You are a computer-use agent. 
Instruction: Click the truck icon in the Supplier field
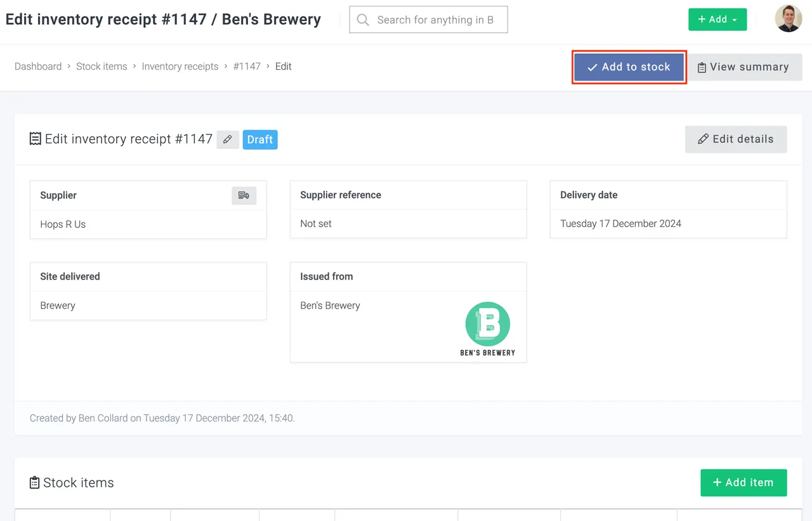[x=244, y=195]
